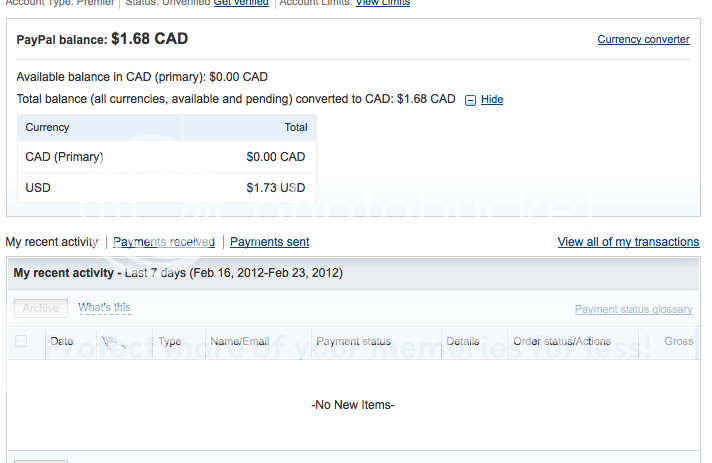The height and width of the screenshot is (463, 712).
Task: Open the View Limits link
Action: (x=382, y=3)
